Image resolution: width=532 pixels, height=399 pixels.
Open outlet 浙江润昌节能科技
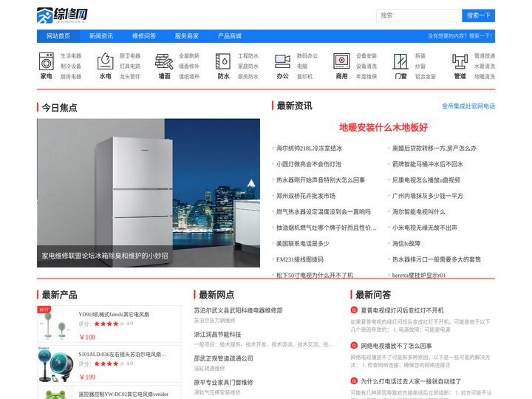(x=217, y=335)
